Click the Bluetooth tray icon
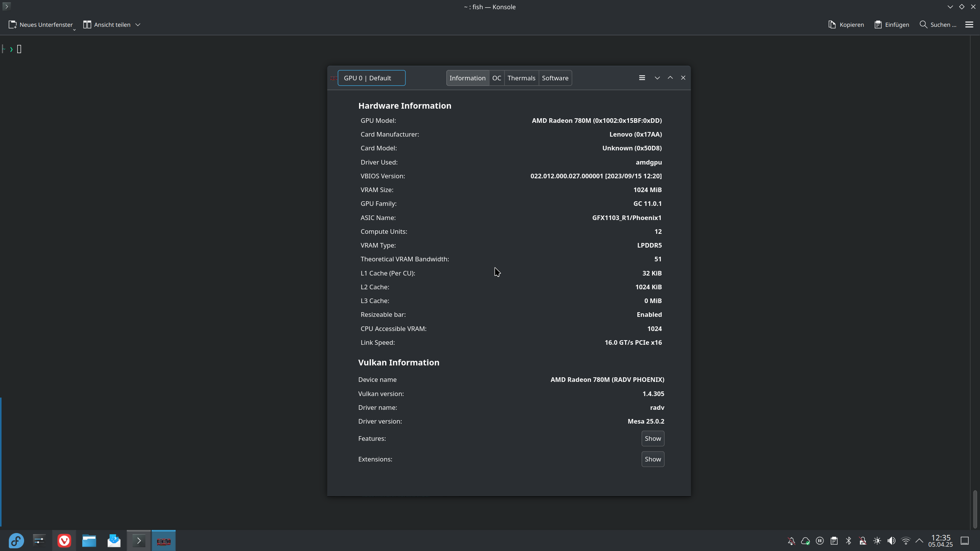 click(848, 541)
